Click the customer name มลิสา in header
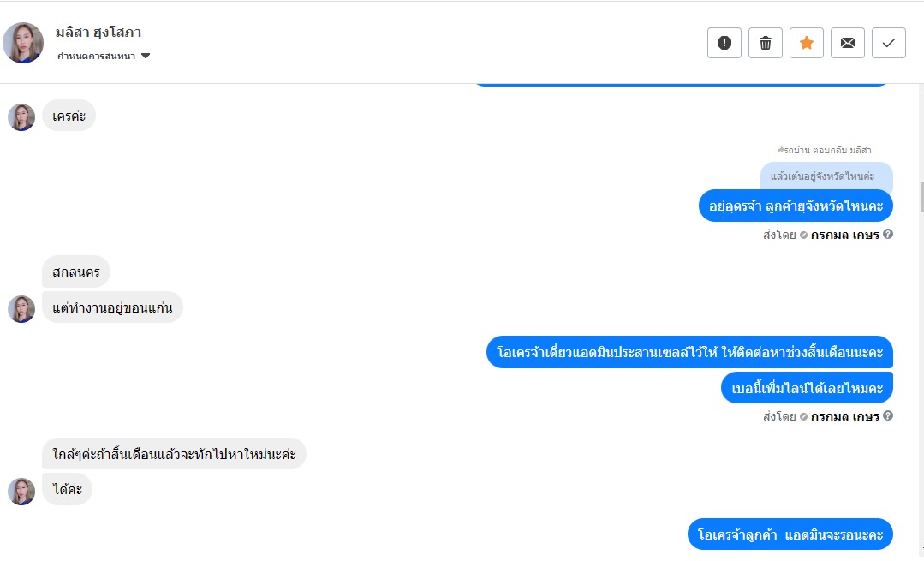 98,33
